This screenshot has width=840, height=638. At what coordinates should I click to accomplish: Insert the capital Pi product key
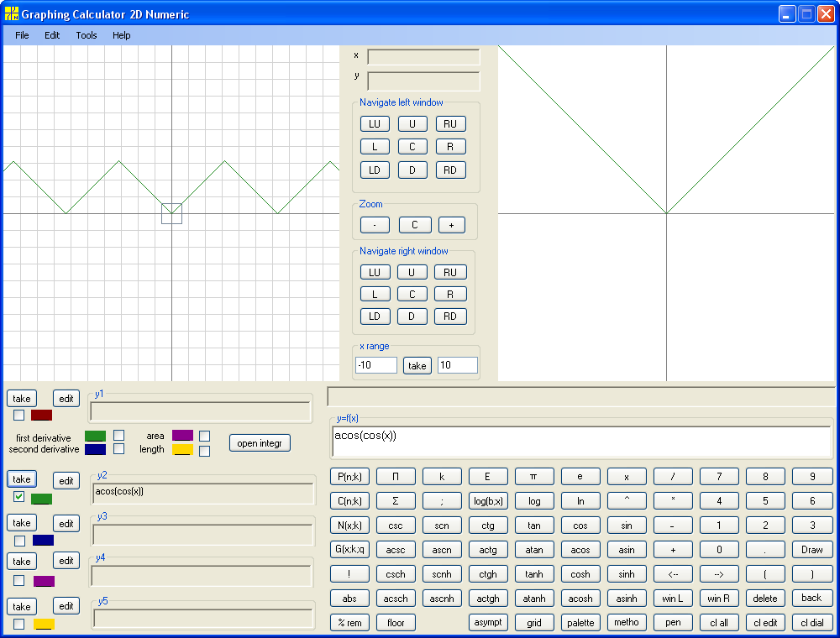click(396, 476)
